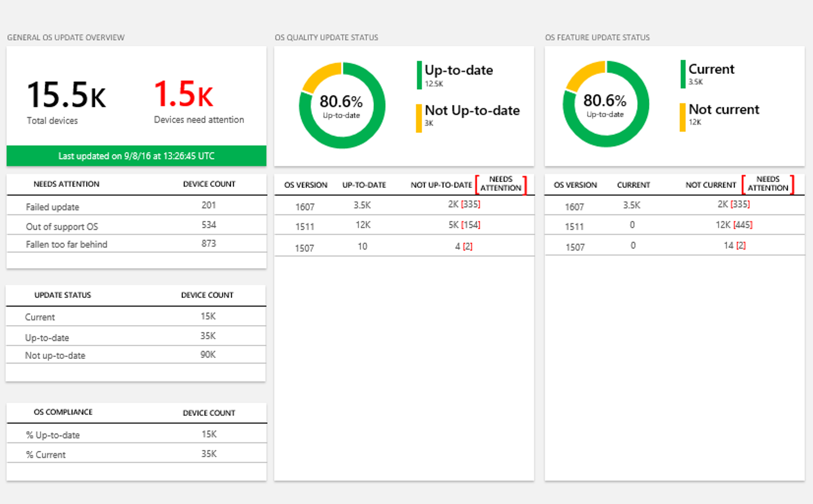Click the 3.5K current value in feature table
The width and height of the screenshot is (813, 504).
pyautogui.click(x=632, y=205)
